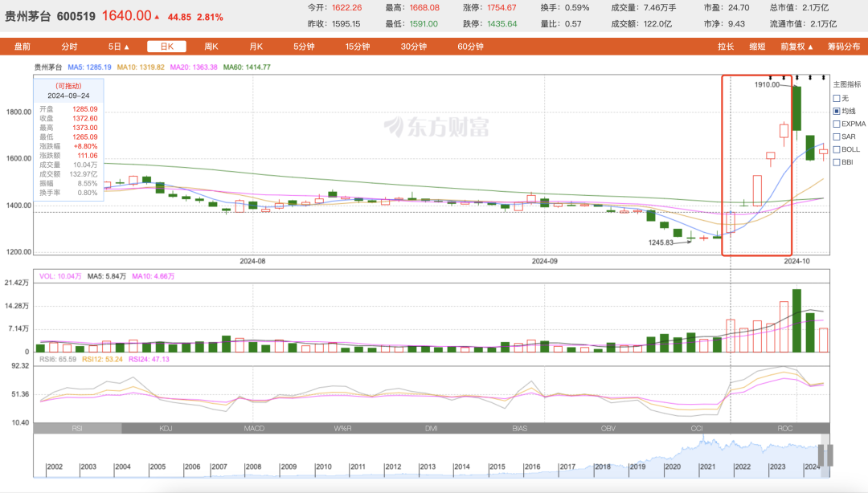Viewport: 868px width, 493px height.
Task: Enable the BBI indicator checkbox
Action: pos(837,162)
